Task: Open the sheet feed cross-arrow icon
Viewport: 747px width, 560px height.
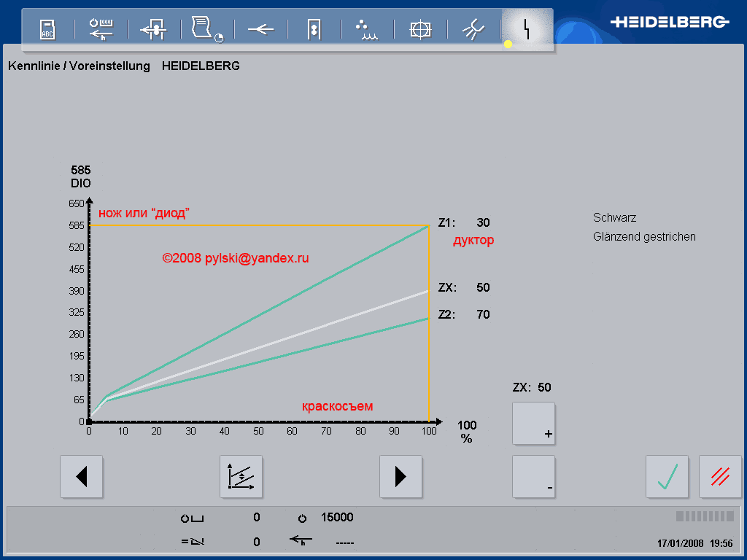Action: click(x=153, y=29)
